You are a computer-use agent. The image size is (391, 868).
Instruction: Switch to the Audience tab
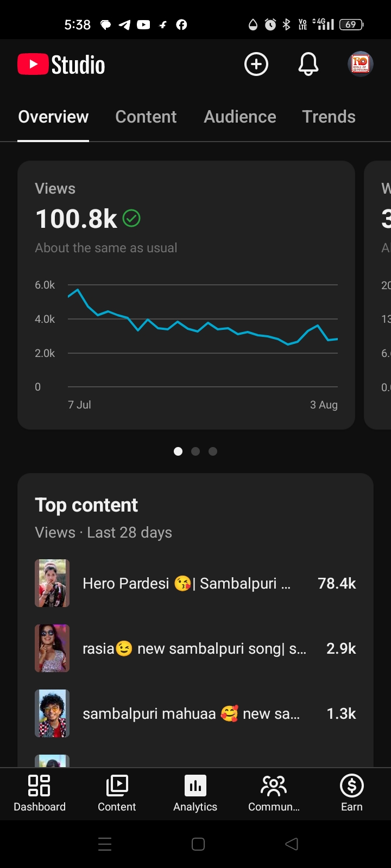pyautogui.click(x=240, y=117)
